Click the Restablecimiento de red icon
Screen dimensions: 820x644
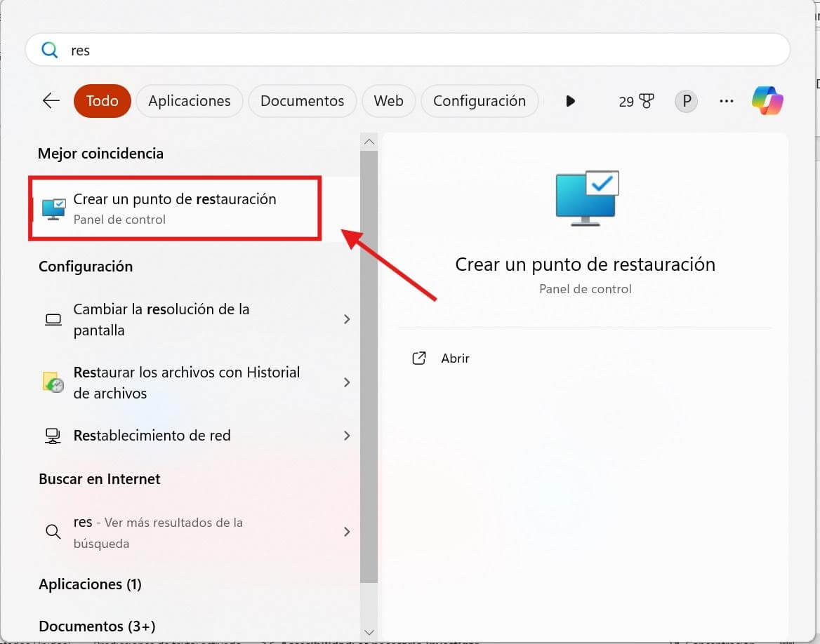[x=53, y=436]
